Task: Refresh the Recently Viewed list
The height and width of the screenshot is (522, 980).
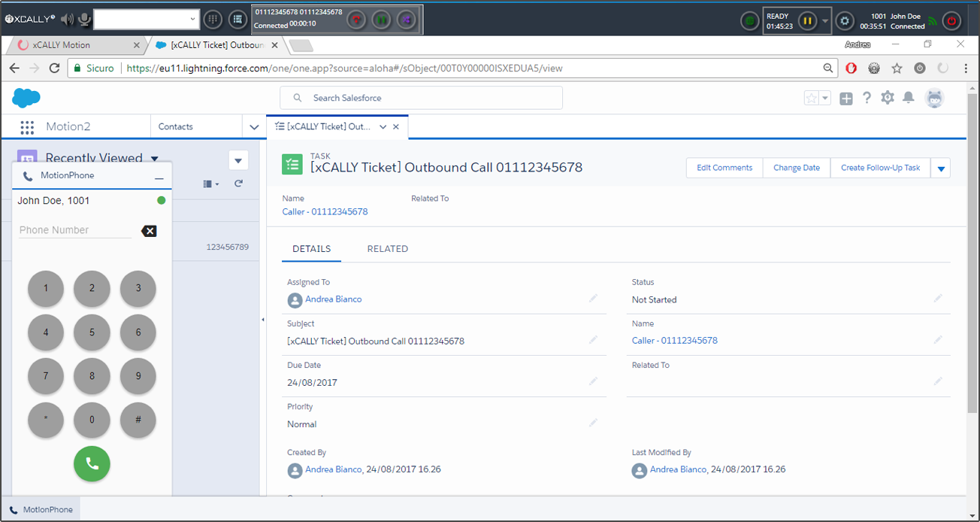Action: point(238,184)
